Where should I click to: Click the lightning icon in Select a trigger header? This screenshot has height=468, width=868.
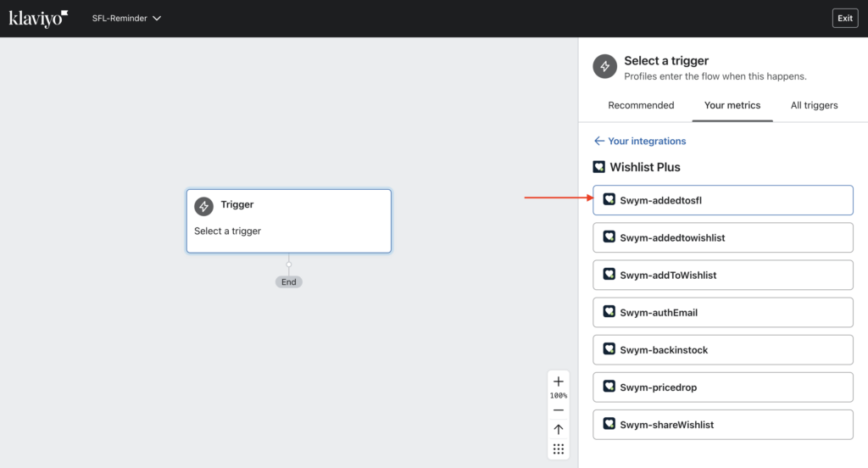[x=604, y=66]
